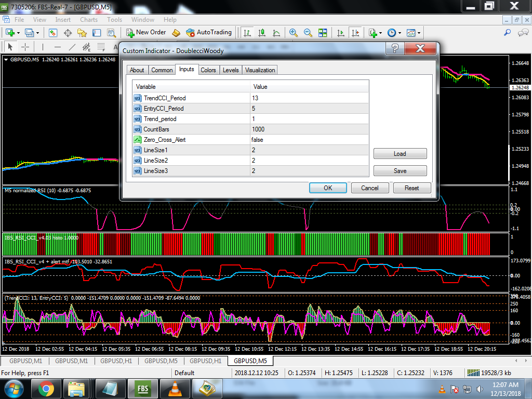Click the New Order toolbar button
532x399 pixels.
[145, 32]
